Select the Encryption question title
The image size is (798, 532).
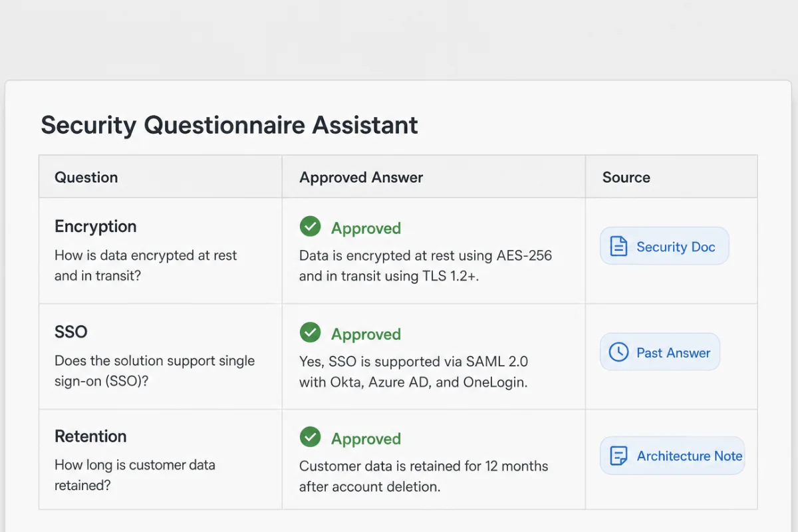[96, 227]
